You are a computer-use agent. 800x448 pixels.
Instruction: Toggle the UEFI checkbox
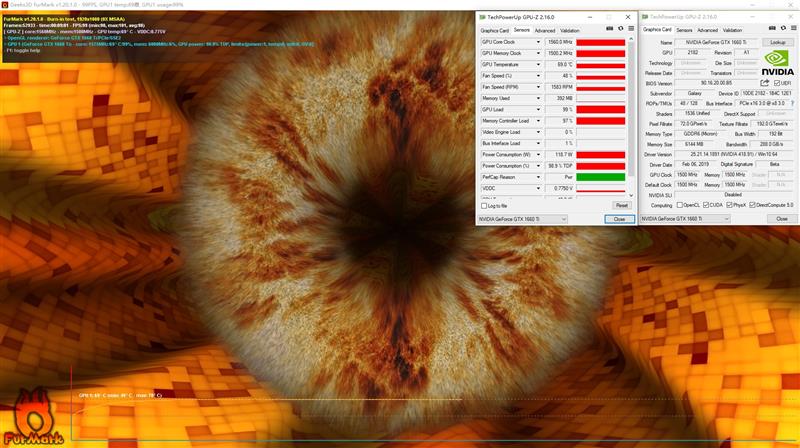[777, 83]
